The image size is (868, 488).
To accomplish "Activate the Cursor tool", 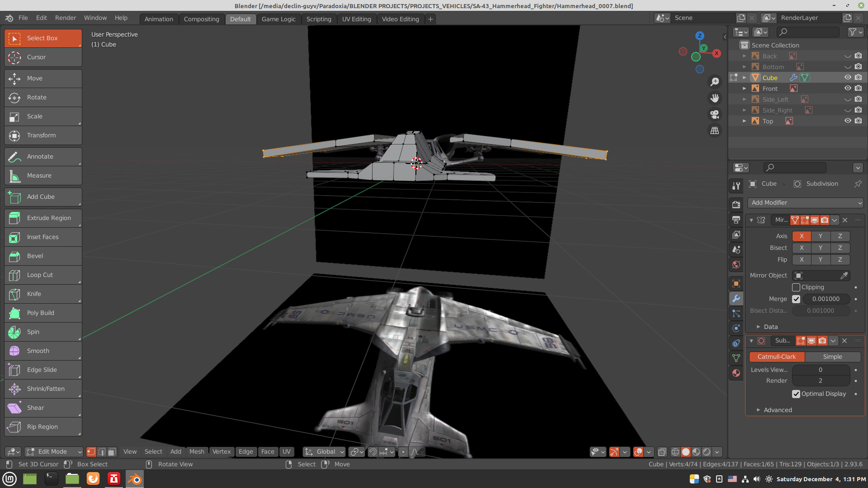I will pos(43,57).
